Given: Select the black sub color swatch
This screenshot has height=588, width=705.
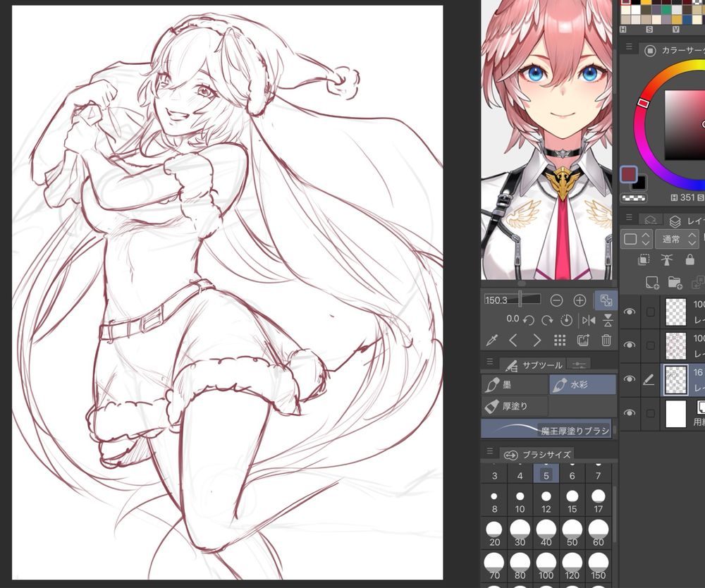Looking at the screenshot, I should tap(640, 183).
